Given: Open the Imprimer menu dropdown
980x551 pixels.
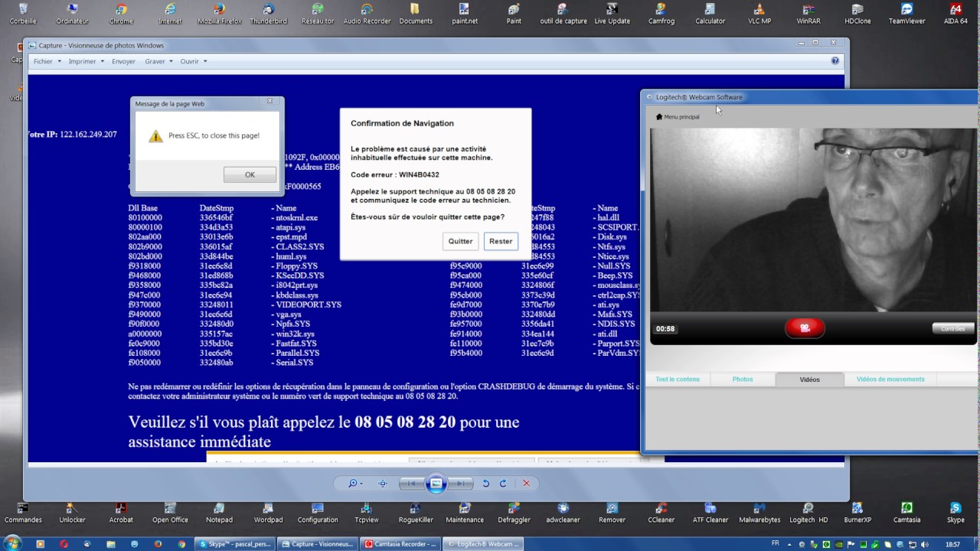Looking at the screenshot, I should click(86, 61).
